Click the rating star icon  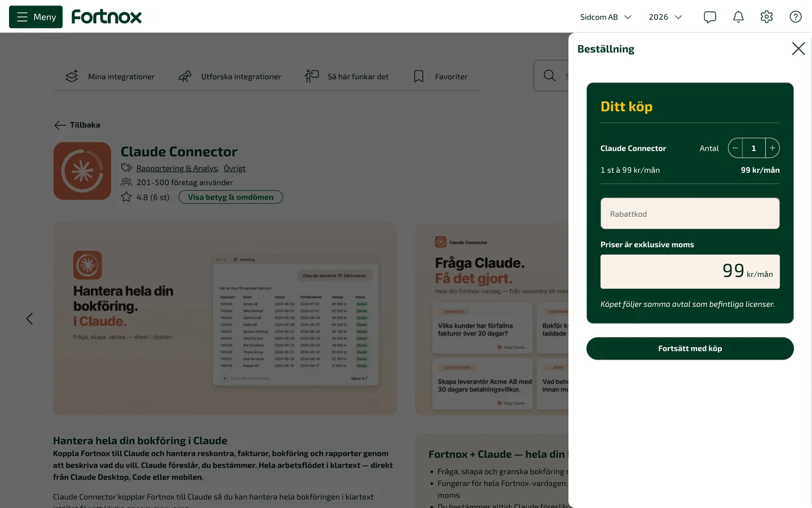(x=126, y=197)
